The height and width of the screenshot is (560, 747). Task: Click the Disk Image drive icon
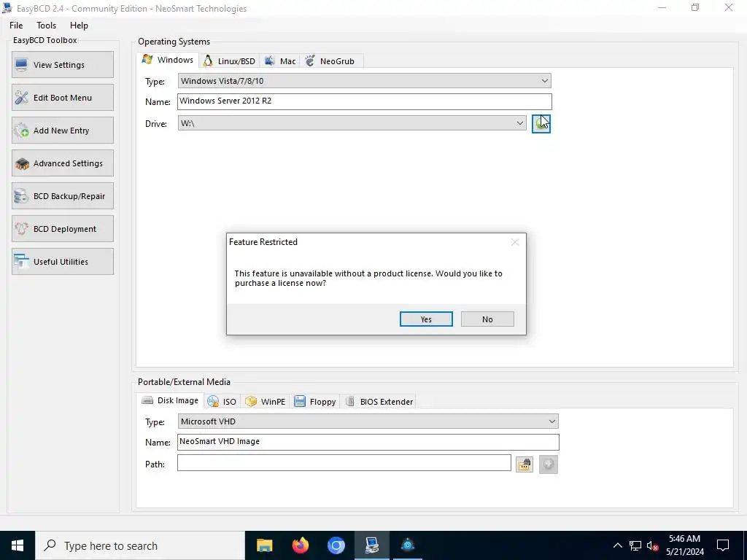click(x=147, y=400)
